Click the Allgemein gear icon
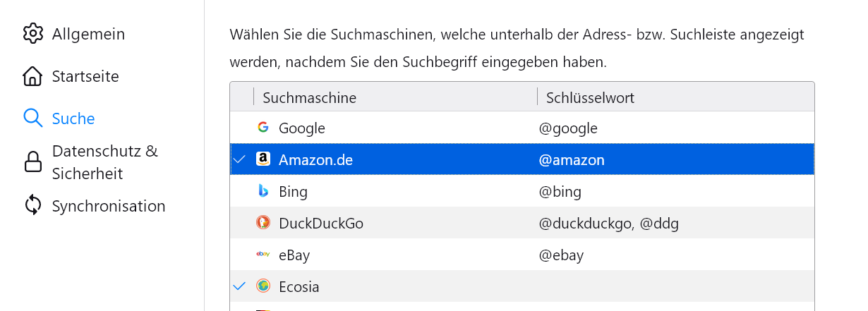868x311 pixels. pyautogui.click(x=33, y=33)
